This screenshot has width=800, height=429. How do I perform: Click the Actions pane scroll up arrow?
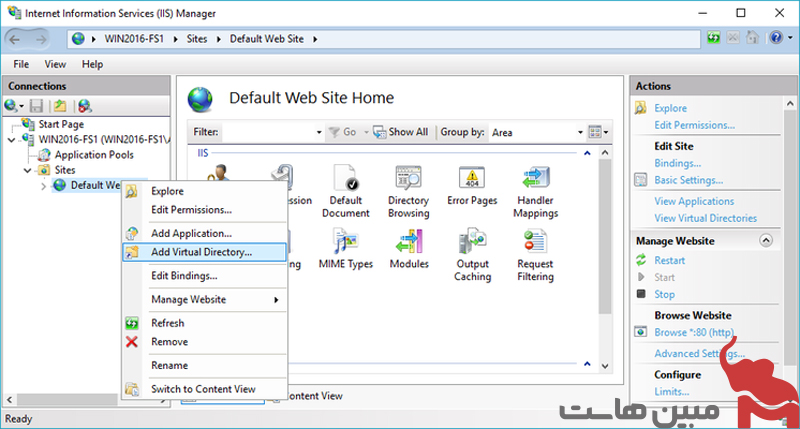click(x=790, y=103)
